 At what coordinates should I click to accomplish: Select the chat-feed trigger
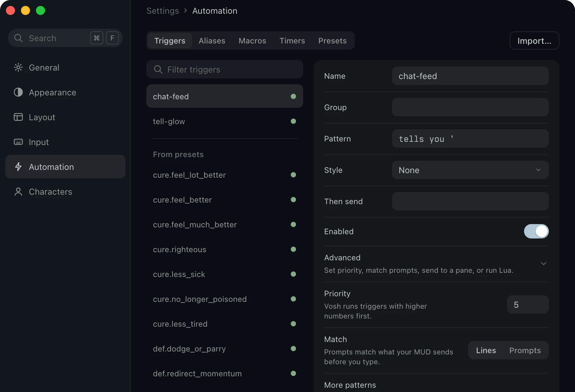click(225, 96)
